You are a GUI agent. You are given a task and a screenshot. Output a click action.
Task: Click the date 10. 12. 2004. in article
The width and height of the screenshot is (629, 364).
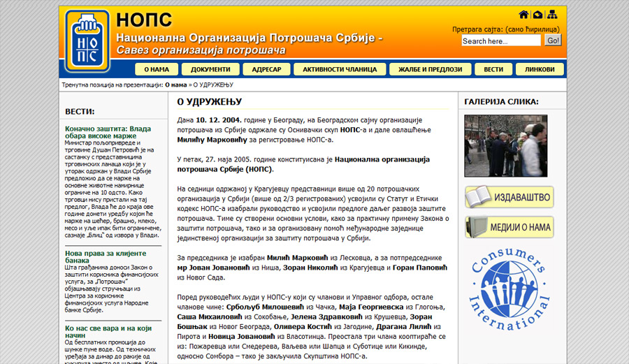[219, 120]
